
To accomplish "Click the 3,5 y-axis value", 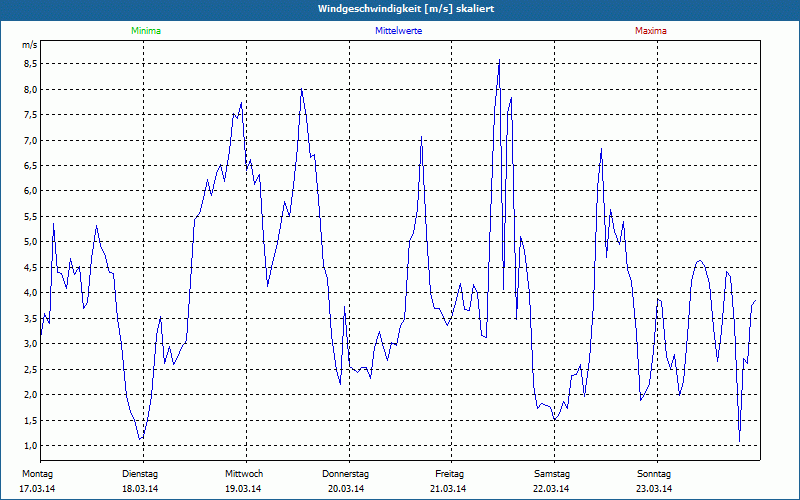I will coord(31,318).
